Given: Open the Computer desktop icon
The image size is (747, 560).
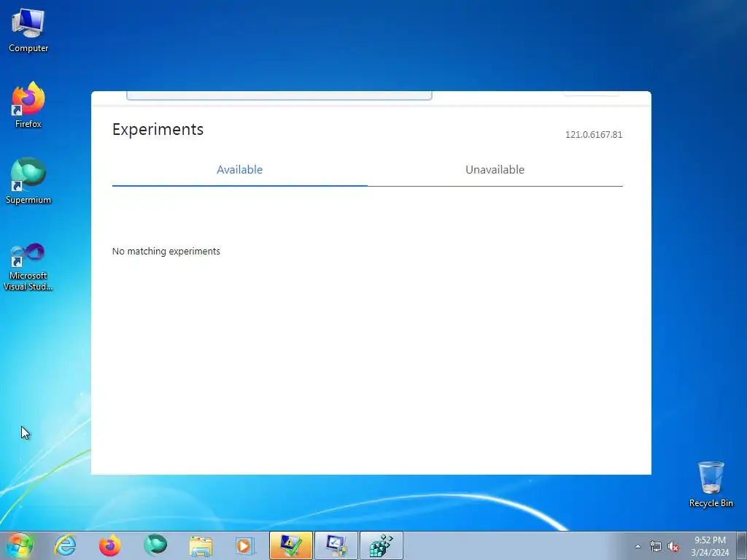Looking at the screenshot, I should (28, 31).
